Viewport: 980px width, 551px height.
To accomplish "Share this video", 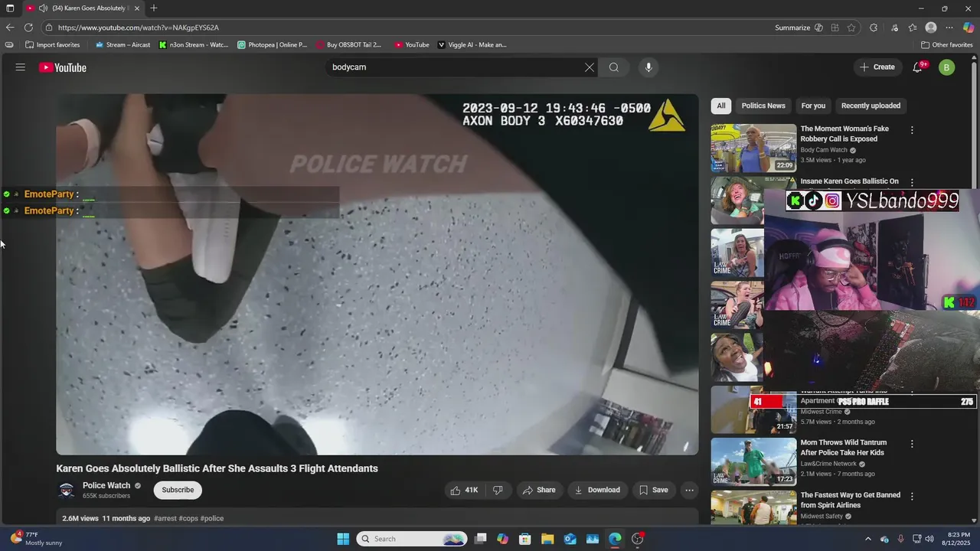I will click(539, 490).
